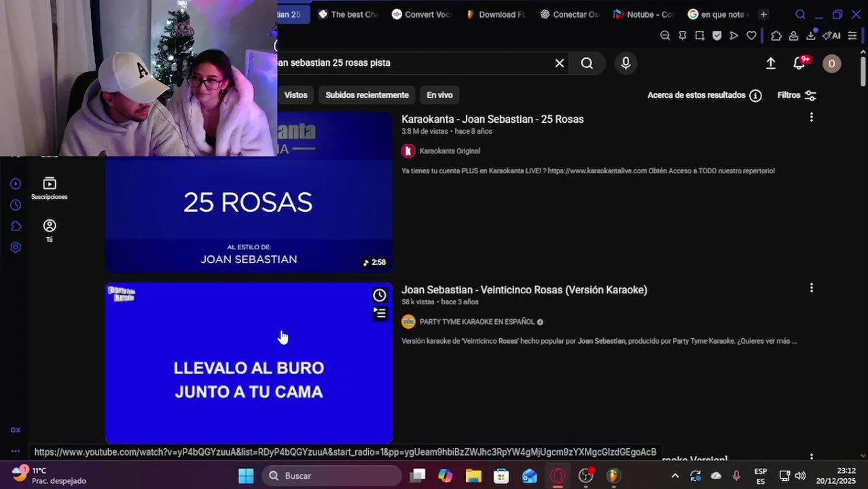868x489 pixels.
Task: Open options menu for Veinticinco Rosas Karaoke result
Action: point(811,288)
